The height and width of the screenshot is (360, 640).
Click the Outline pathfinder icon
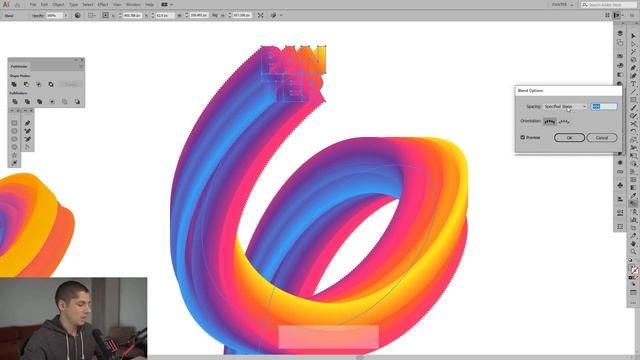coord(64,102)
